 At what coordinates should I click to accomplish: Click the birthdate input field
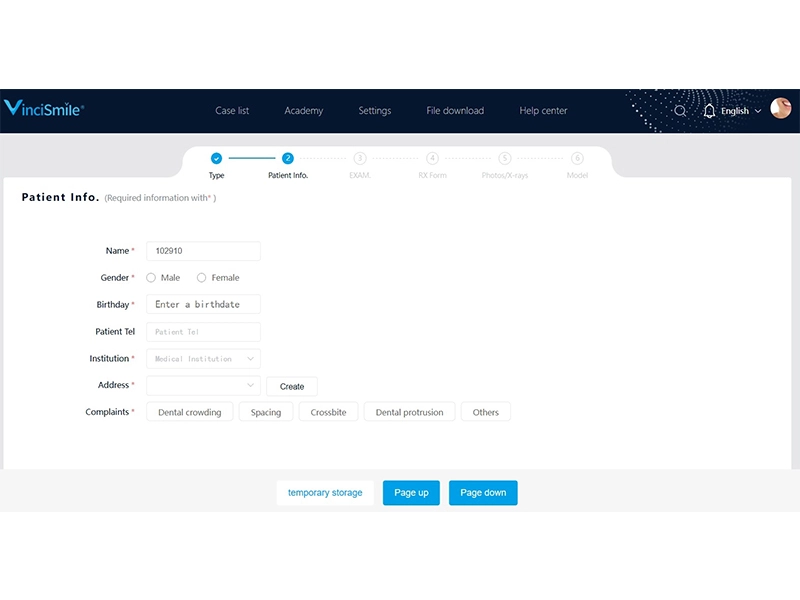point(203,304)
